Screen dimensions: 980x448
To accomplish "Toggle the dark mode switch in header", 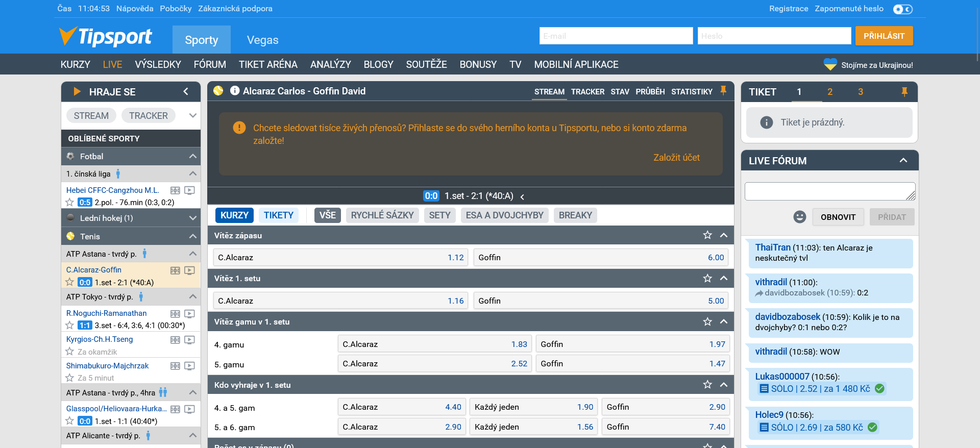I will 902,9.
